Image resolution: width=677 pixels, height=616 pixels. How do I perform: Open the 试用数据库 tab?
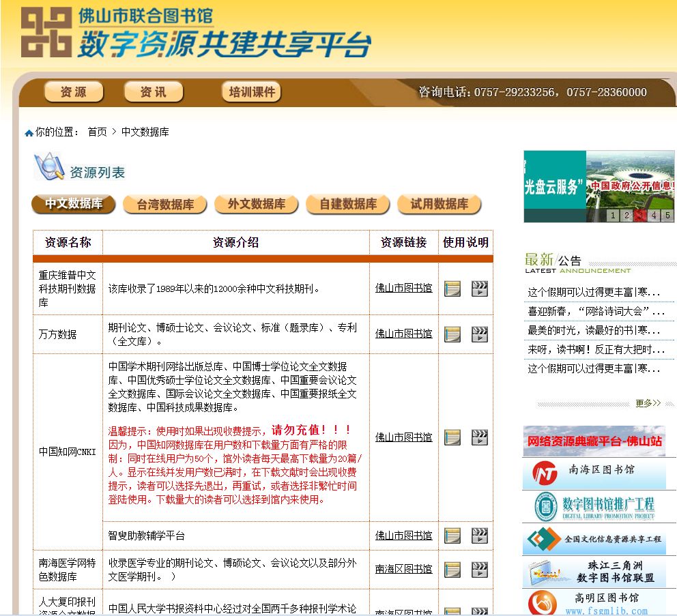(439, 203)
